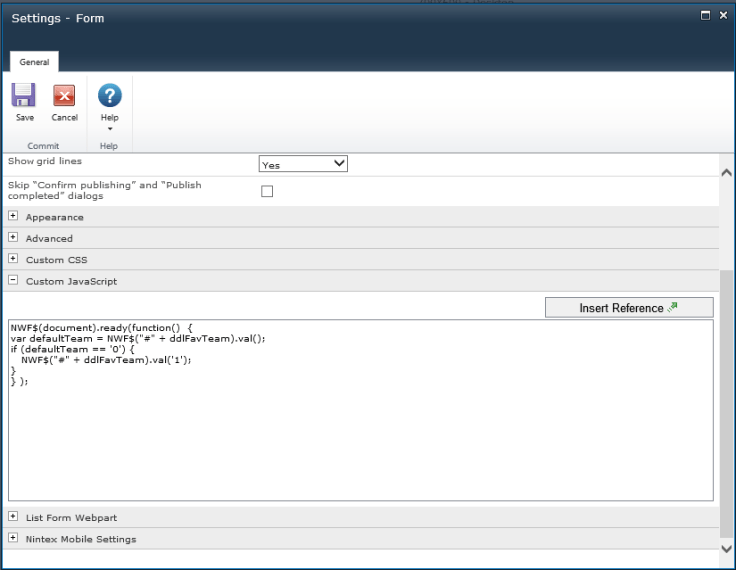This screenshot has width=736, height=570.
Task: Maximize the Settings - Form dialog
Action: coord(705,16)
